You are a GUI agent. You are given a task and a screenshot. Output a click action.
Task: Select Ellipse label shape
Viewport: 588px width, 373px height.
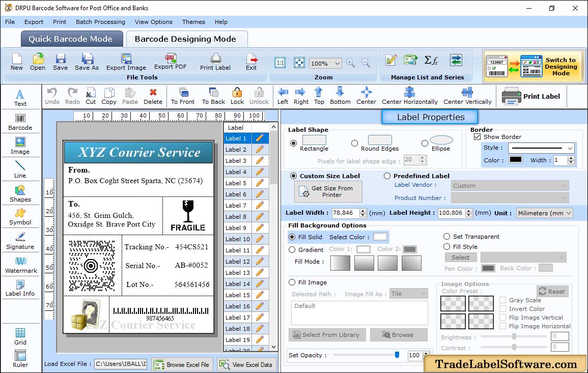425,143
